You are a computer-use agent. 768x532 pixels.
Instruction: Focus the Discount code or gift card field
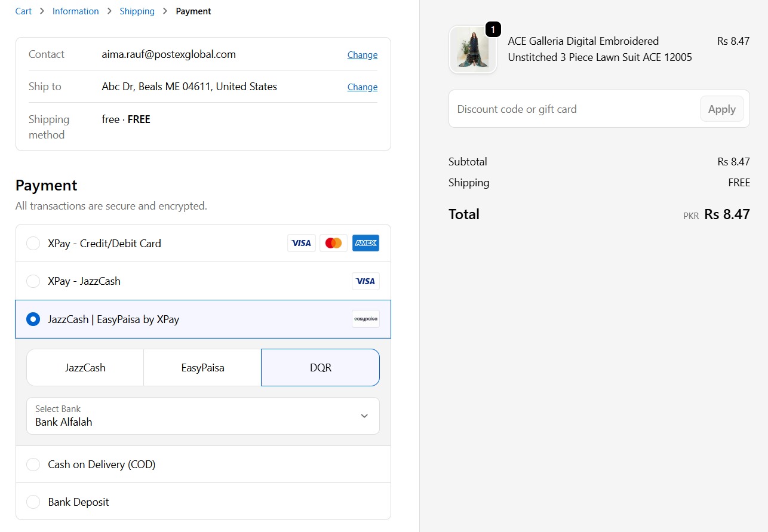pos(574,109)
